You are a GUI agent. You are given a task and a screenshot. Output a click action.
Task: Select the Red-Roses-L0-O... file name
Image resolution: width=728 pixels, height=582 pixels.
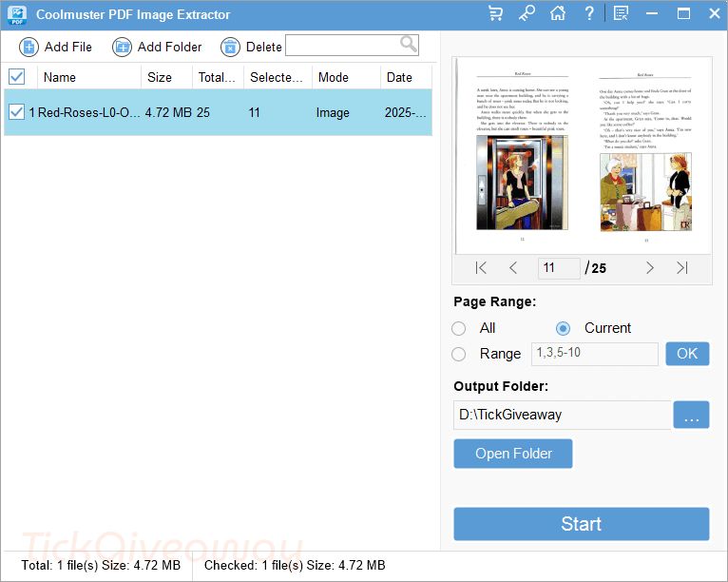coord(88,112)
